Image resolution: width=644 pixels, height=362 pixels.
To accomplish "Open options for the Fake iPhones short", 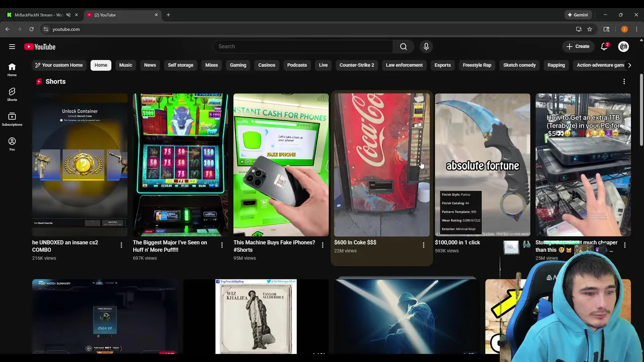I will 323,245.
